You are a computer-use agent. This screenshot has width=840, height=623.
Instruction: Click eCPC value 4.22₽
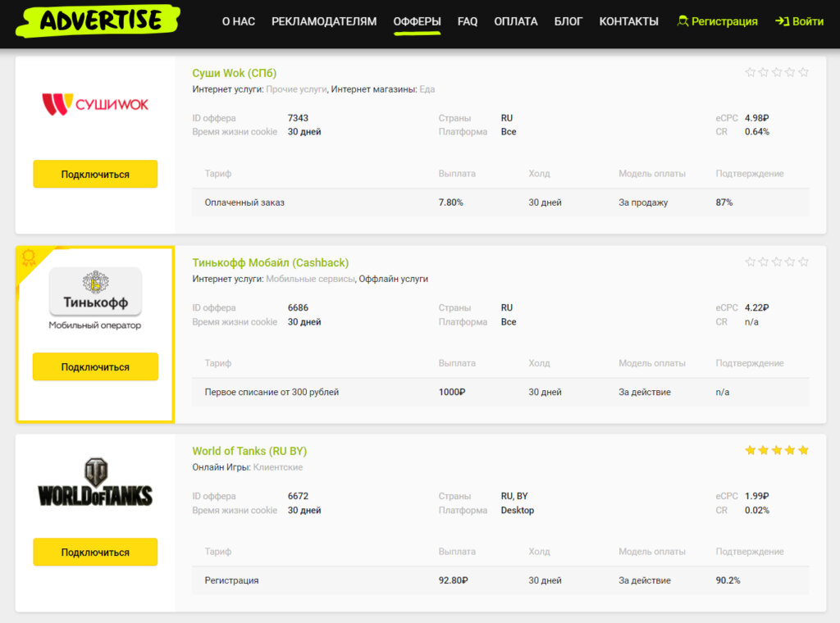756,307
